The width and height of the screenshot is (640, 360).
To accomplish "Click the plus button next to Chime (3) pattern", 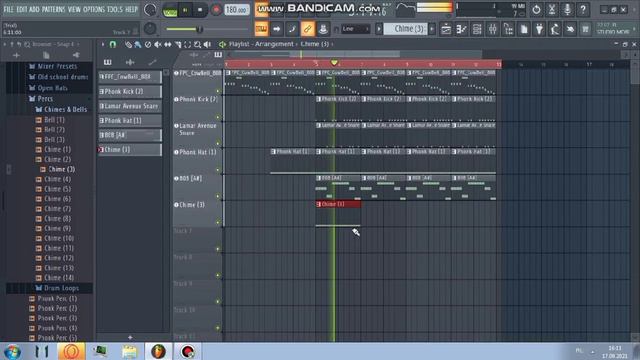I will click(x=432, y=29).
